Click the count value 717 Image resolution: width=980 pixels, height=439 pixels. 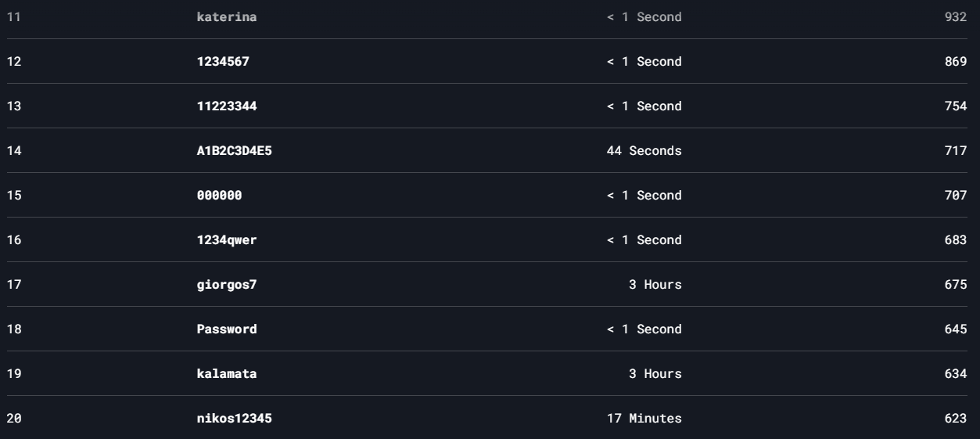pos(956,150)
